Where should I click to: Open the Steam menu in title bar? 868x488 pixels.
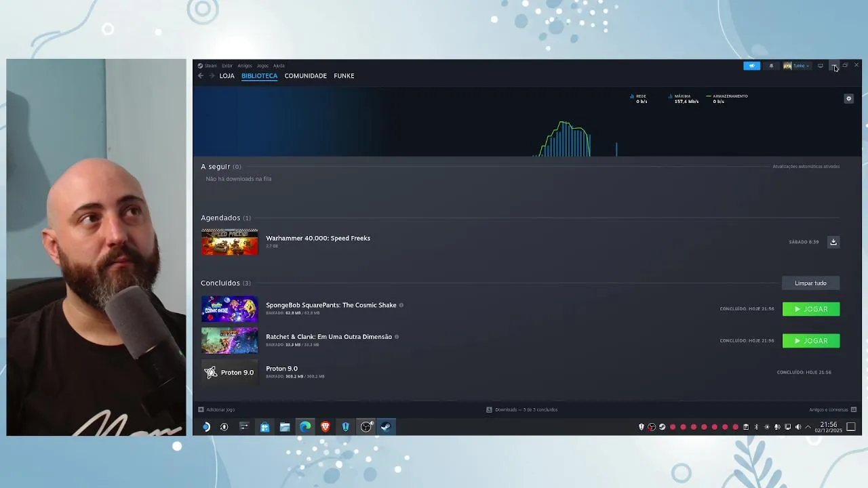208,66
